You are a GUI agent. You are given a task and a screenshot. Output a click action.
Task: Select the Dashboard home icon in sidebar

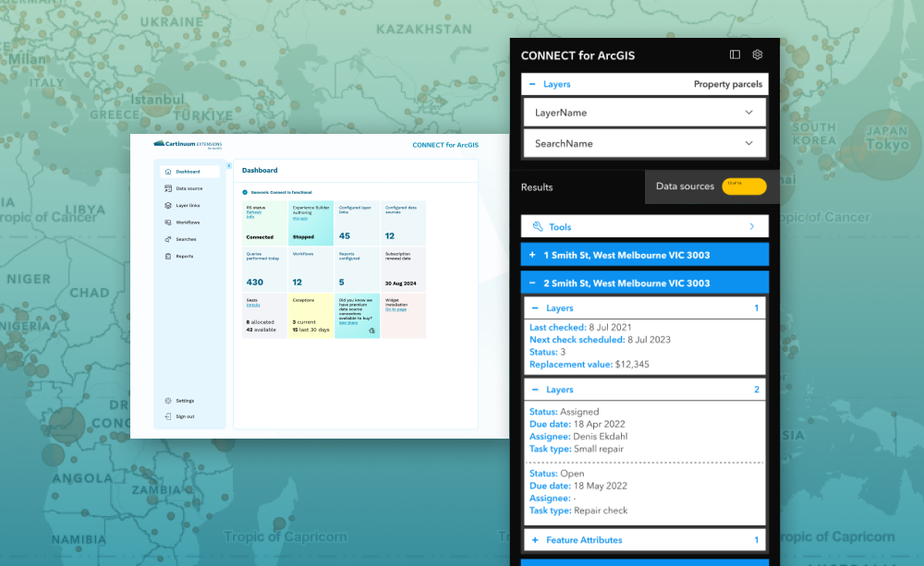pyautogui.click(x=167, y=171)
